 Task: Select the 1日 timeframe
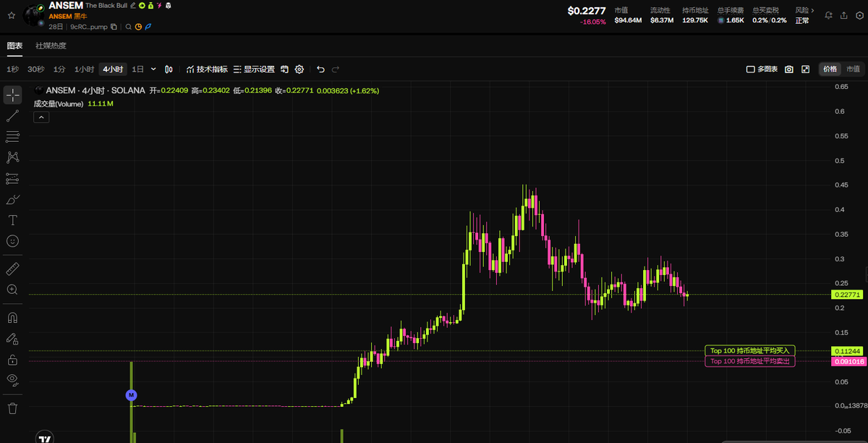(x=137, y=69)
